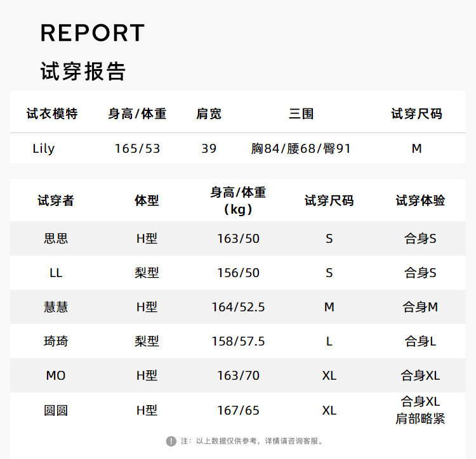Select the tester name 思思

pyautogui.click(x=56, y=239)
